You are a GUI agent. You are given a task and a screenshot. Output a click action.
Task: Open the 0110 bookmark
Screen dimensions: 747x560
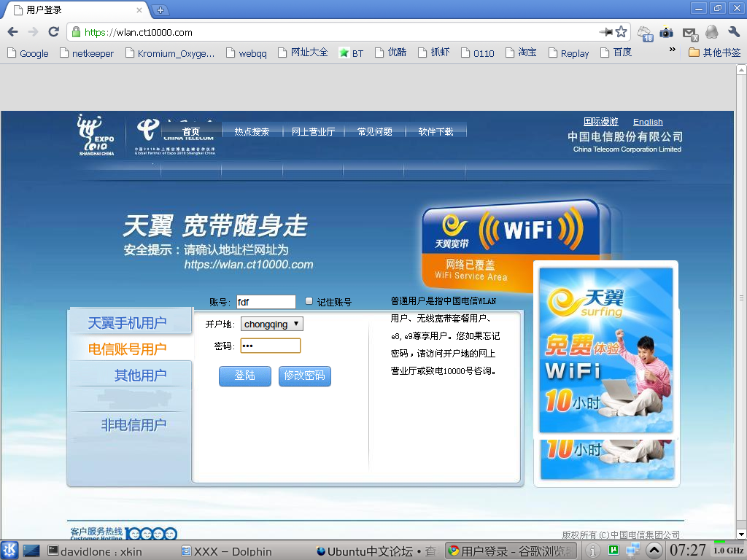click(x=477, y=52)
